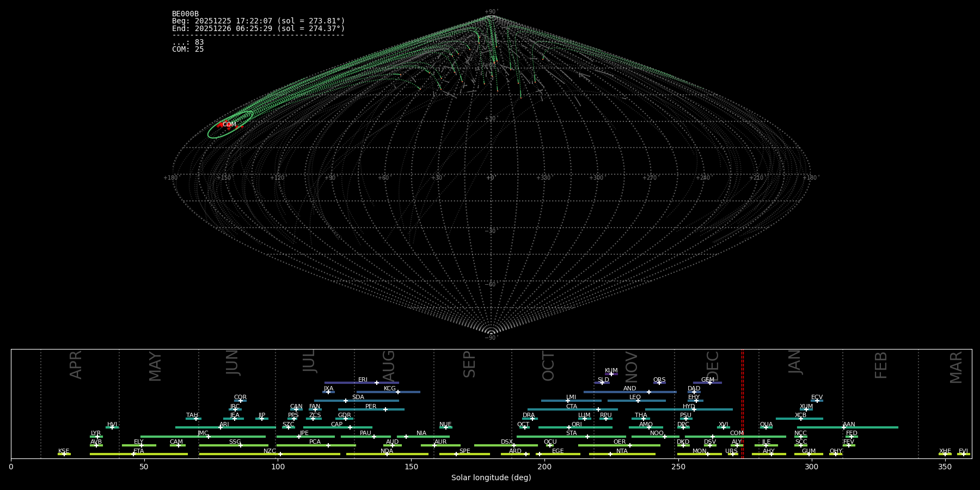The height and width of the screenshot is (490, 980).
Task: Click the URS shower marker
Action: 732,454
